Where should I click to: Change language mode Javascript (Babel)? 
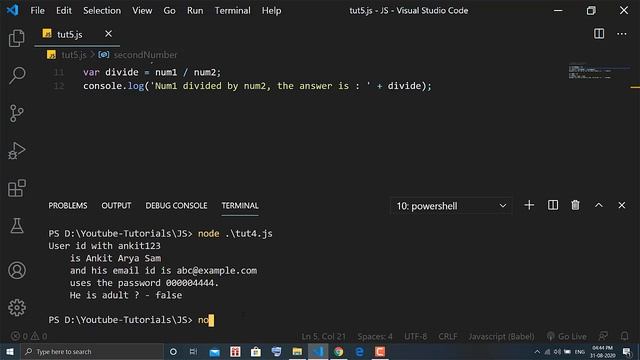click(501, 336)
